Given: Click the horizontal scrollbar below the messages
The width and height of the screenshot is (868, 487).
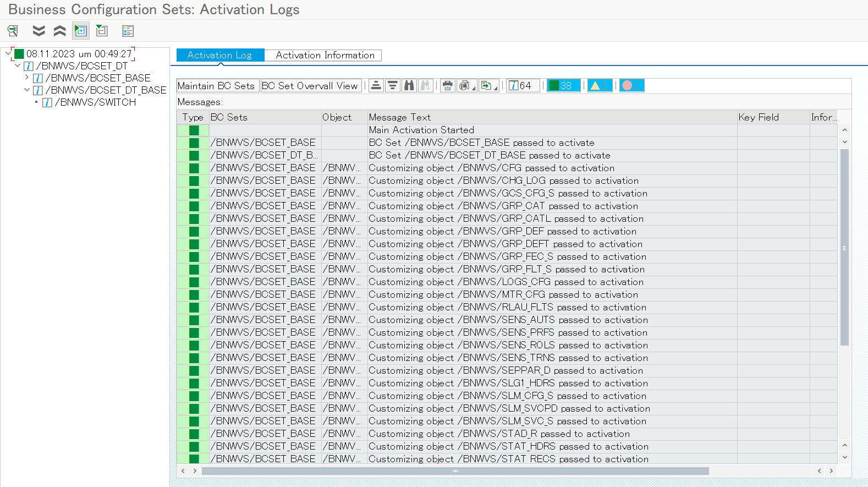Looking at the screenshot, I should point(454,471).
